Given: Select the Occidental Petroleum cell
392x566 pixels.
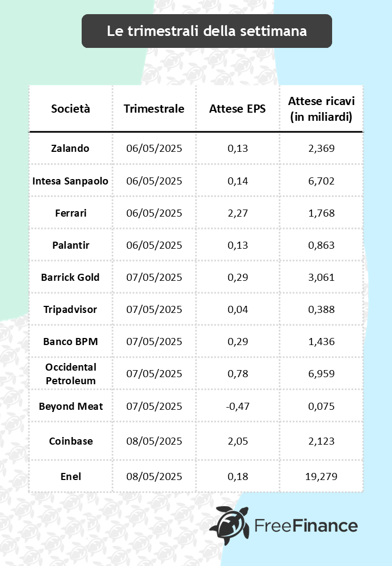Looking at the screenshot, I should [71, 374].
